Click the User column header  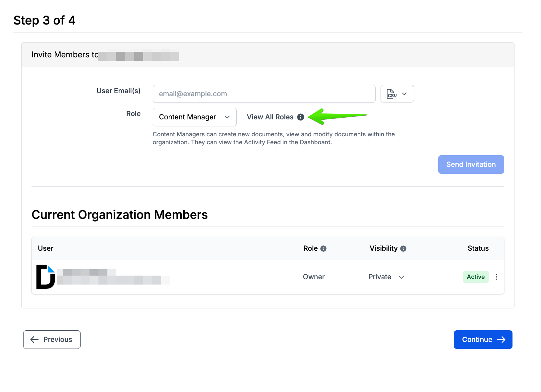coord(46,248)
